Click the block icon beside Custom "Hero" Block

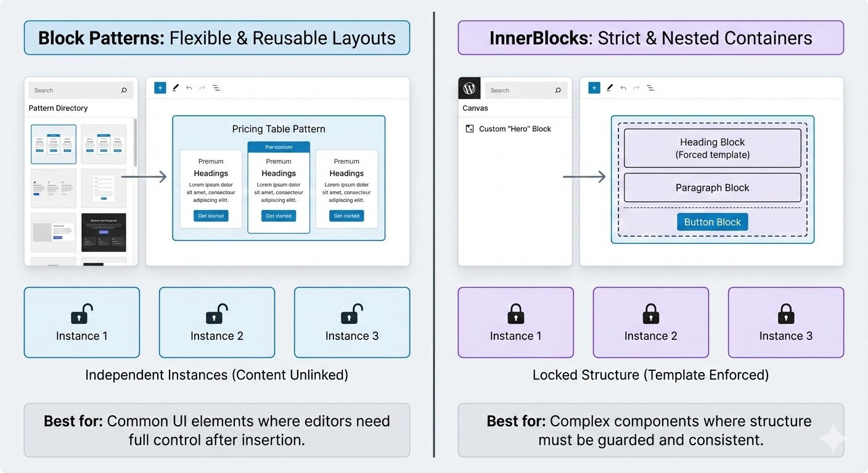point(470,129)
